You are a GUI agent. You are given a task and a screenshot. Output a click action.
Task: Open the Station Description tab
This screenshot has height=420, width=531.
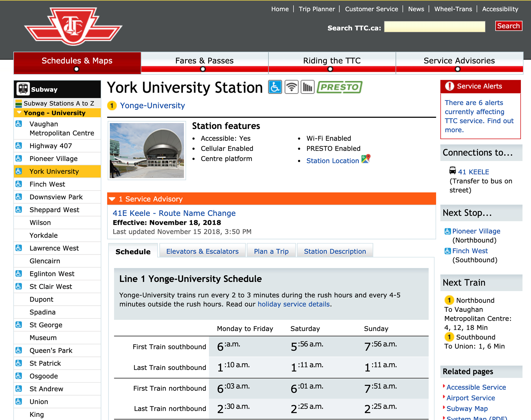click(x=335, y=251)
